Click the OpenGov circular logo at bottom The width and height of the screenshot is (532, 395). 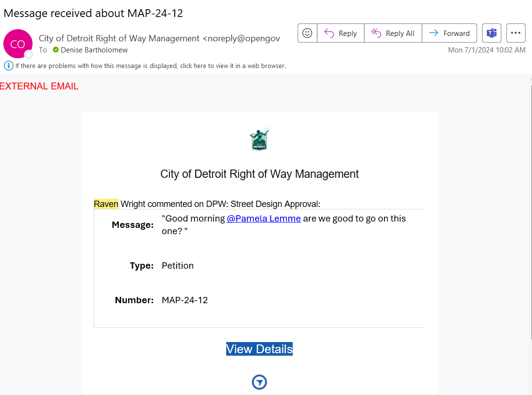260,382
